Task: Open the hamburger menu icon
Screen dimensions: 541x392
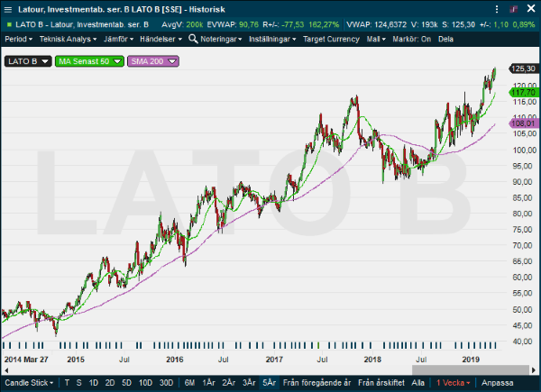Action: (x=7, y=10)
